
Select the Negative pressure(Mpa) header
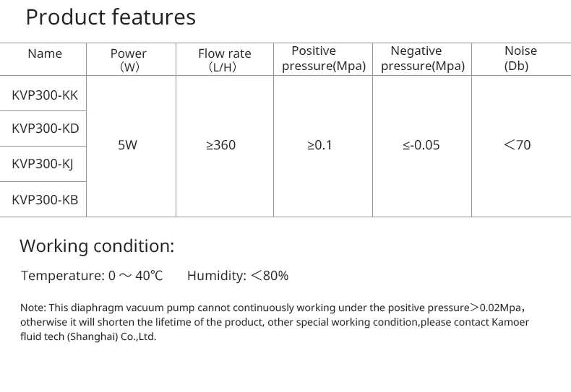422,58
